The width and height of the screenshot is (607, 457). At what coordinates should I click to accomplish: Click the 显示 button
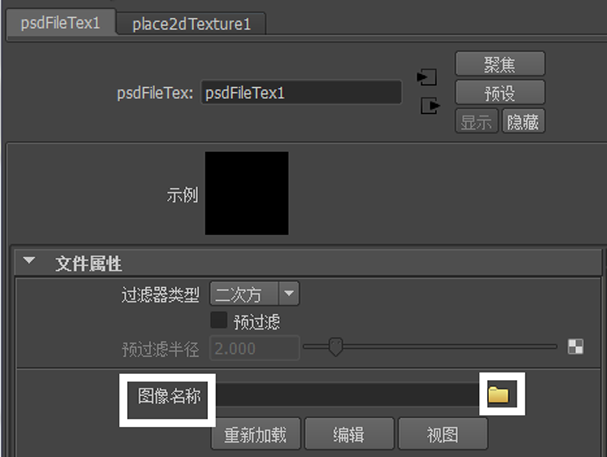[477, 121]
